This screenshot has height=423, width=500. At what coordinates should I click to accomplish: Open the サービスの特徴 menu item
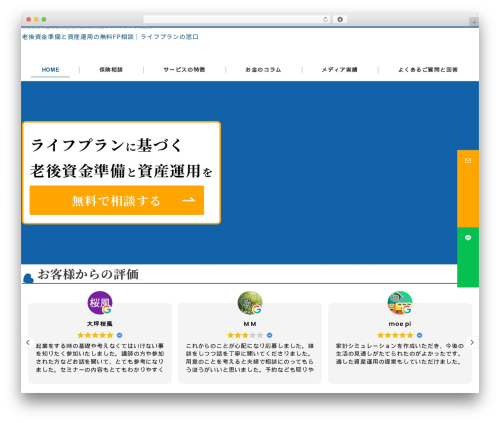pos(184,70)
